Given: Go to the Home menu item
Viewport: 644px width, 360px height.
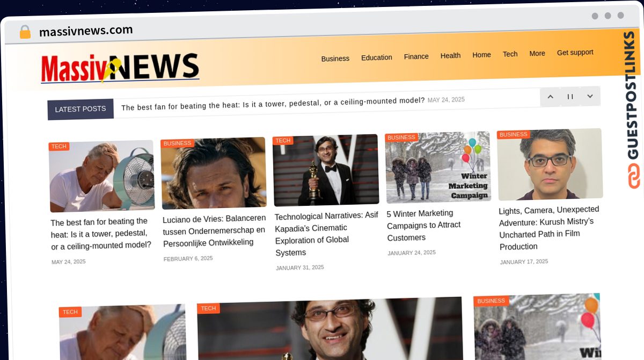Looking at the screenshot, I should pos(481,54).
